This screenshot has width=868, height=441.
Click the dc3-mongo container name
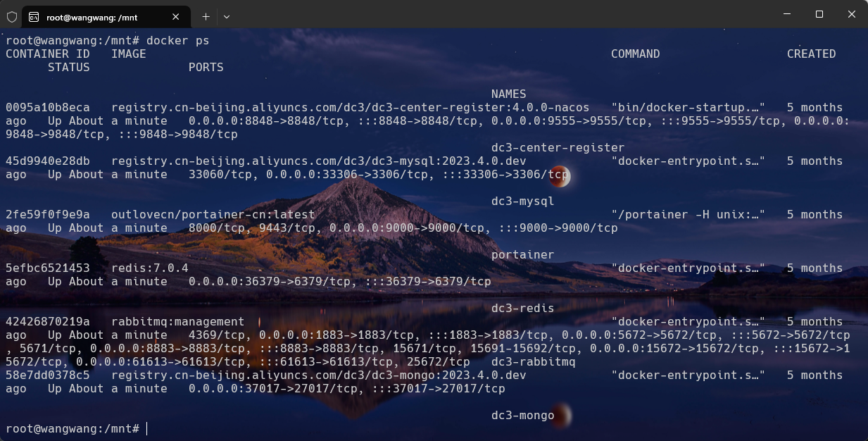click(522, 416)
